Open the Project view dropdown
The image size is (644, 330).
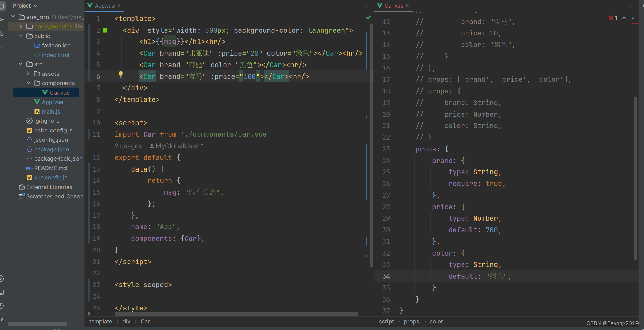(x=25, y=6)
